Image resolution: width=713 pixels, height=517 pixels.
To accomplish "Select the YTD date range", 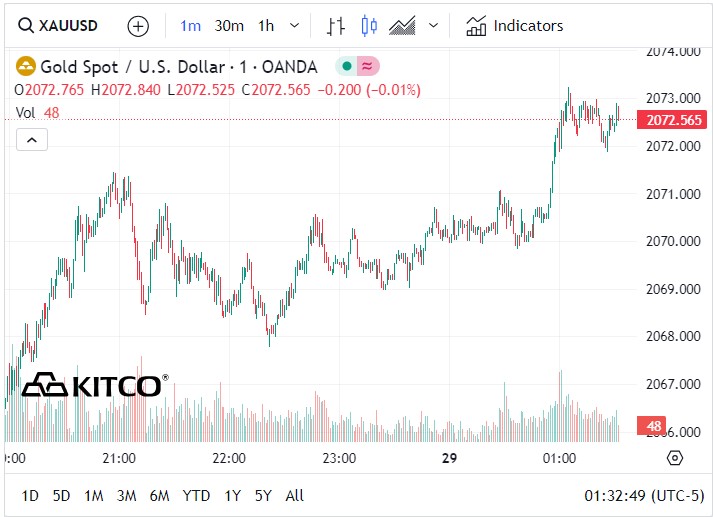I will click(196, 495).
